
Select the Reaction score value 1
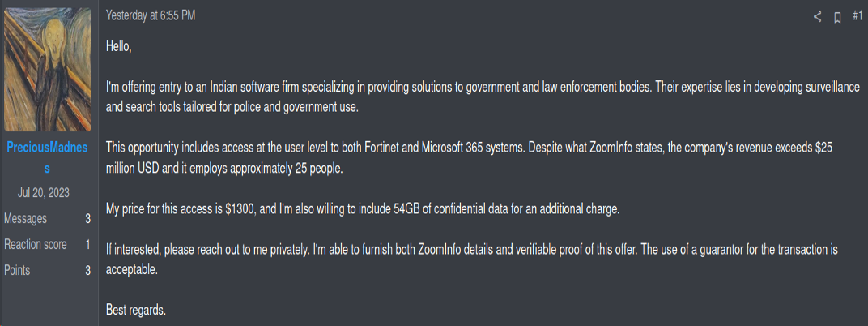pos(87,244)
